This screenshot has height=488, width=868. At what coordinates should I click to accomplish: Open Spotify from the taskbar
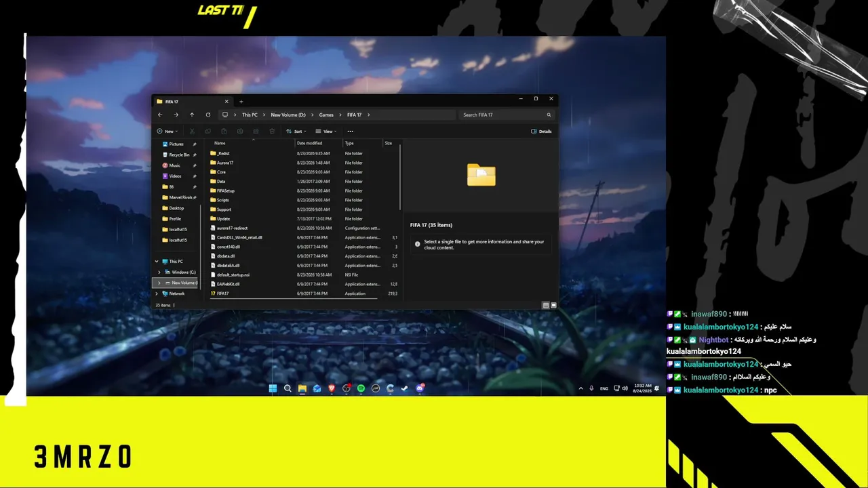tap(361, 388)
